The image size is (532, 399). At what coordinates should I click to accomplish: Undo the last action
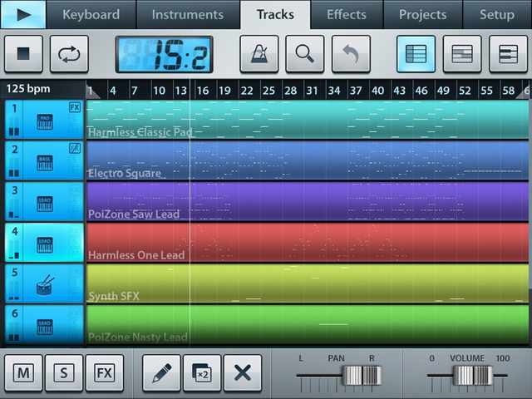click(351, 55)
